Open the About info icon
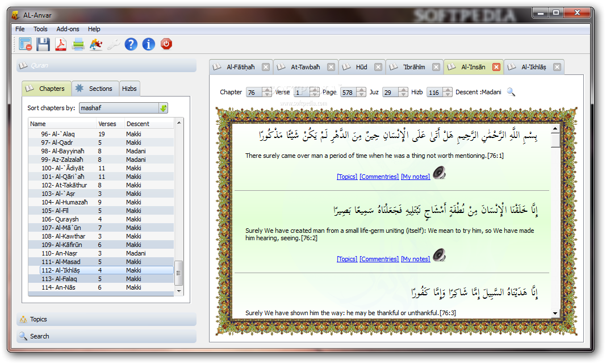This screenshot has height=364, width=606. point(149,44)
